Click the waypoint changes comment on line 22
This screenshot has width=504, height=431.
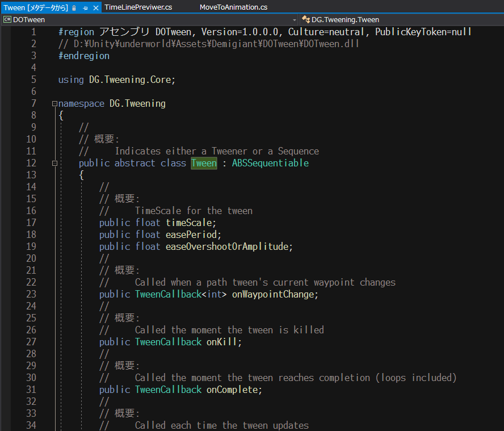coord(265,282)
